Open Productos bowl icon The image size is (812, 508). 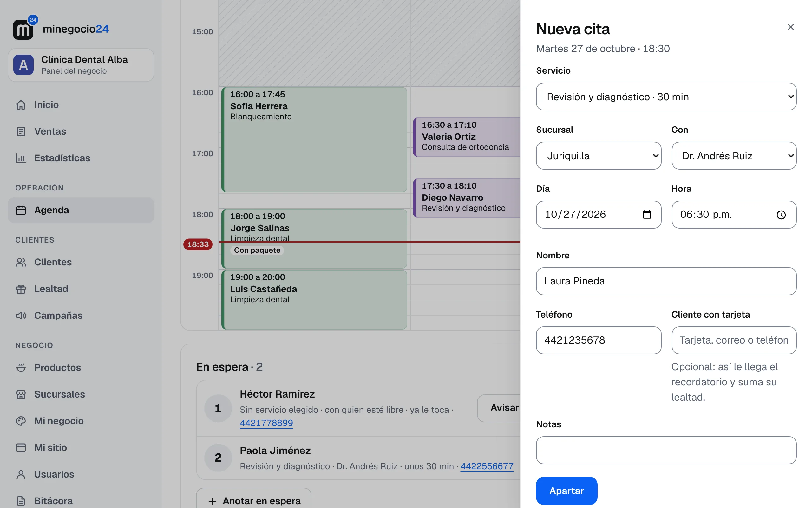[21, 368]
